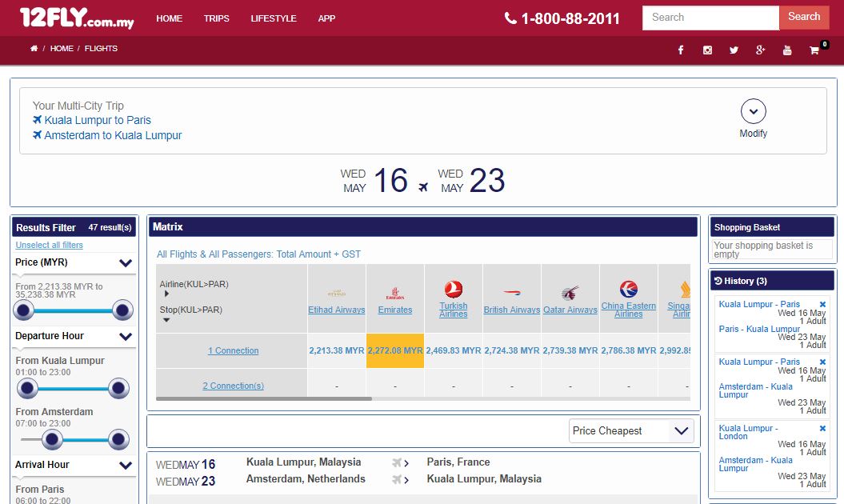Collapse the Arrival Hour filter section
This screenshot has height=504, width=844.
(126, 466)
